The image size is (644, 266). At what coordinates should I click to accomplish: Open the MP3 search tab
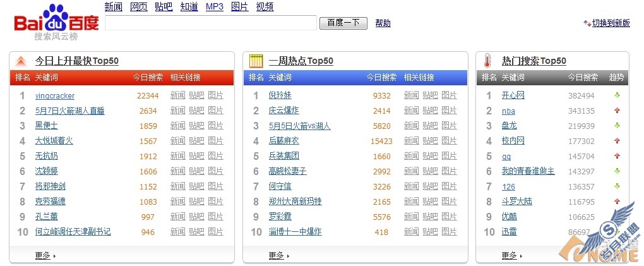[x=215, y=7]
